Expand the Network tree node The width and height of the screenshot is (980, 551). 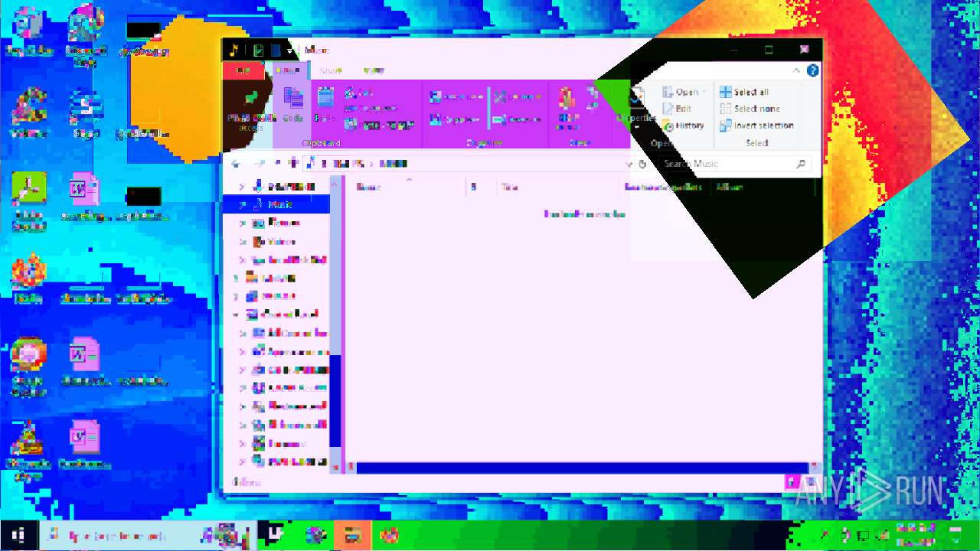tap(235, 295)
